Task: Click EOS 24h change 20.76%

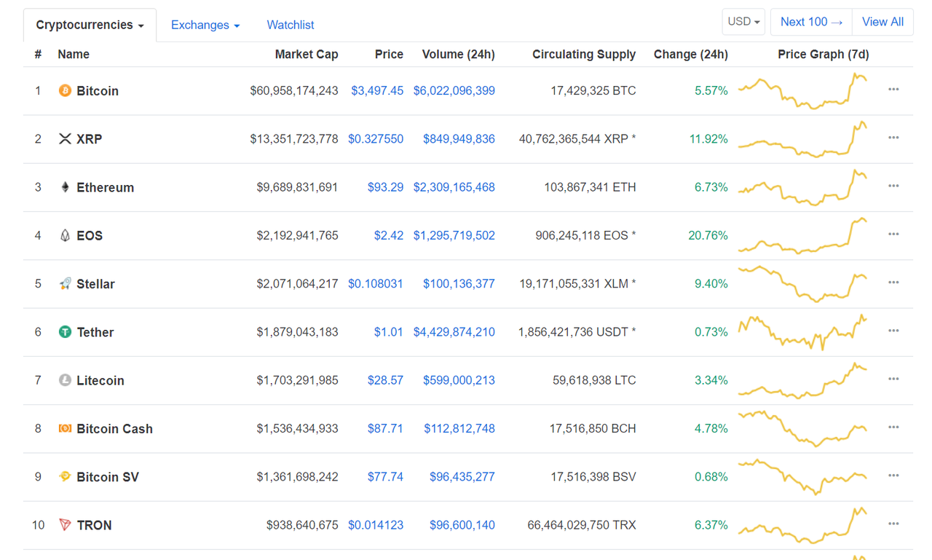Action: (708, 236)
